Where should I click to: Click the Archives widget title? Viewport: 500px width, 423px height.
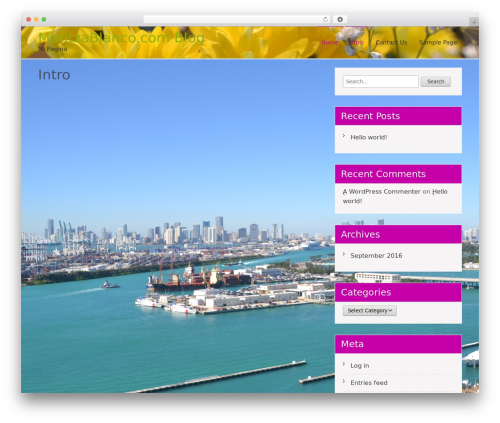[360, 234]
